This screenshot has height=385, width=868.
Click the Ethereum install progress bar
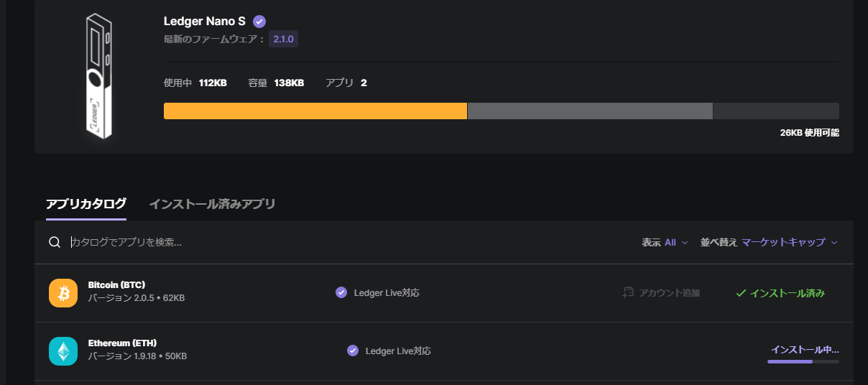803,361
